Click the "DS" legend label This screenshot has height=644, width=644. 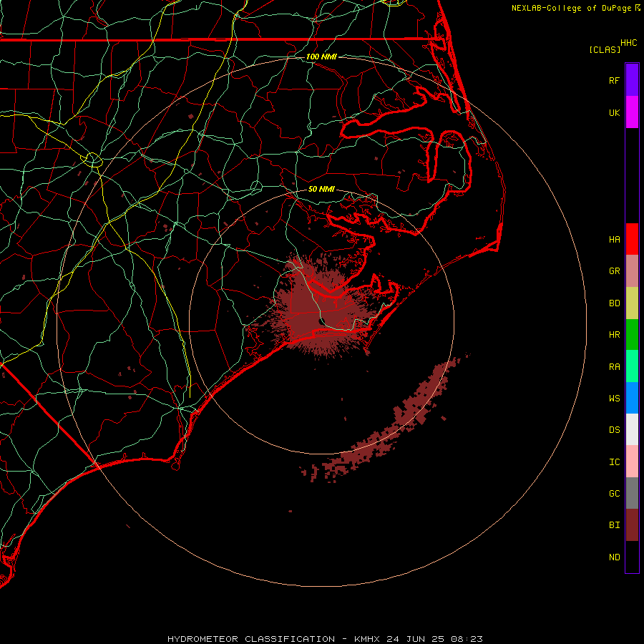tap(614, 430)
